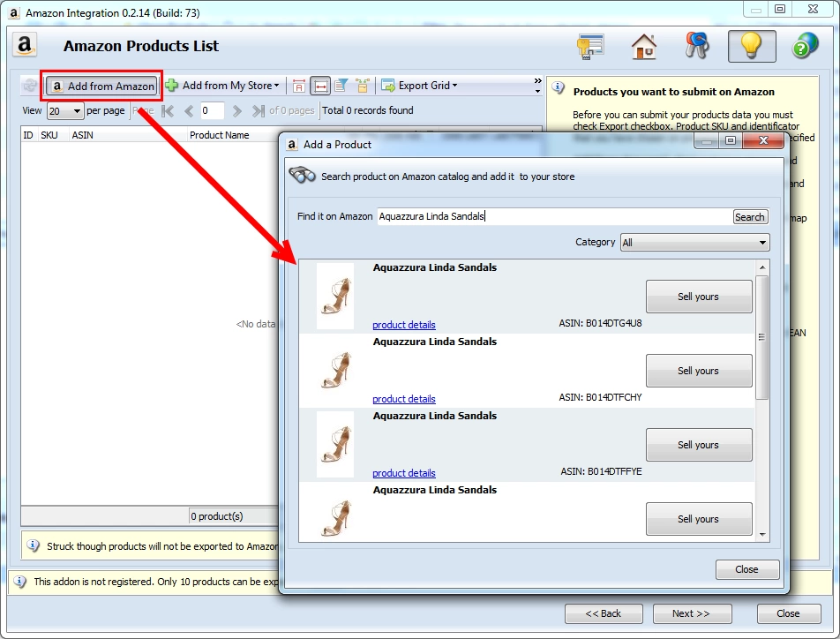Open product details link for ASIN B014DTFCHY

click(x=404, y=399)
